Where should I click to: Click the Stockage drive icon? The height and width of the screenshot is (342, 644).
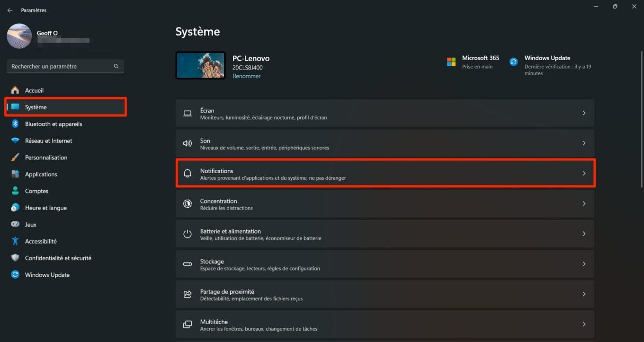pyautogui.click(x=188, y=264)
